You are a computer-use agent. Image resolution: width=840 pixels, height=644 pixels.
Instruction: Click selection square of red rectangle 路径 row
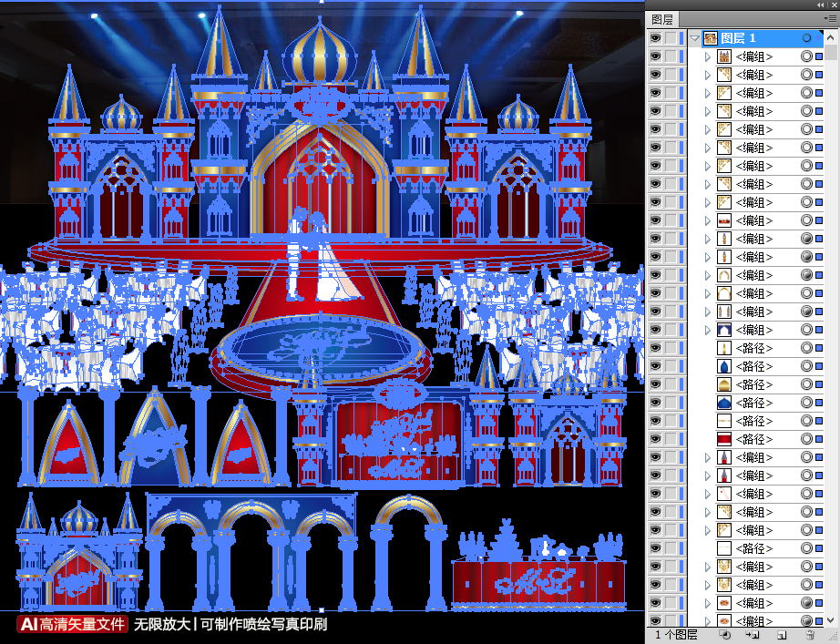(x=818, y=439)
